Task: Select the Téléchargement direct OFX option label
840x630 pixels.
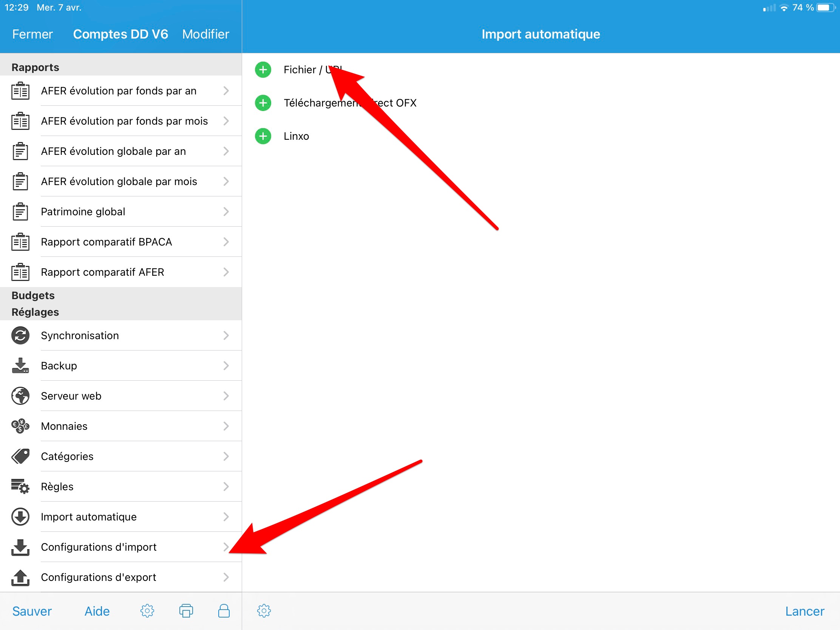Action: click(350, 103)
